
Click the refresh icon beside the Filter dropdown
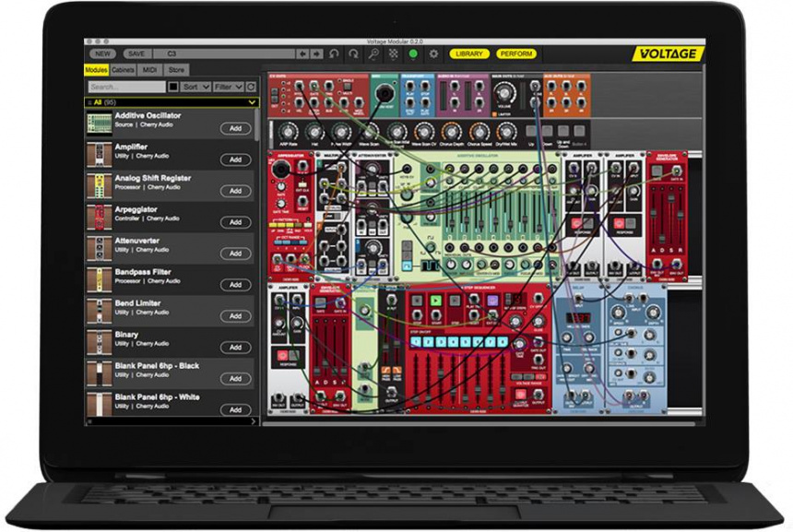(x=250, y=87)
